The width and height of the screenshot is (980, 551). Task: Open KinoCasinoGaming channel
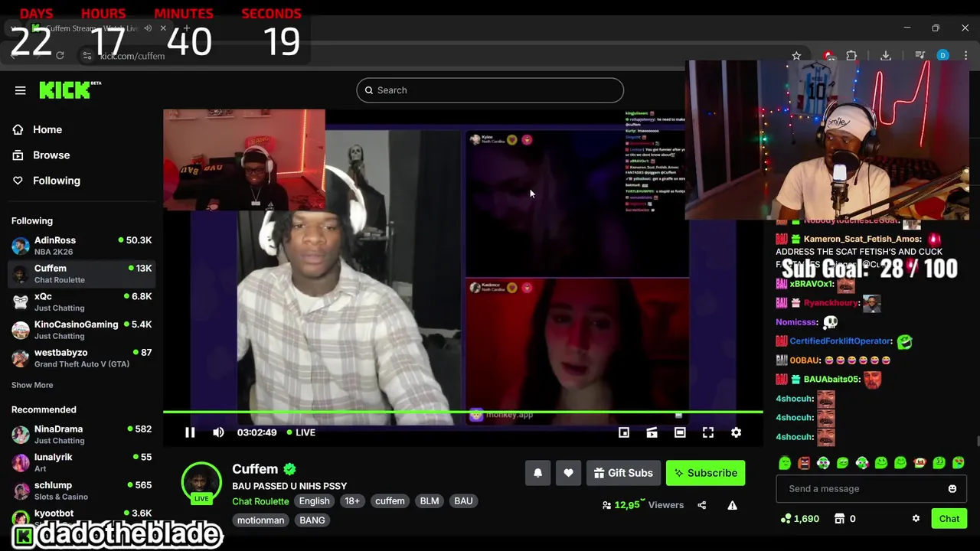[80, 330]
